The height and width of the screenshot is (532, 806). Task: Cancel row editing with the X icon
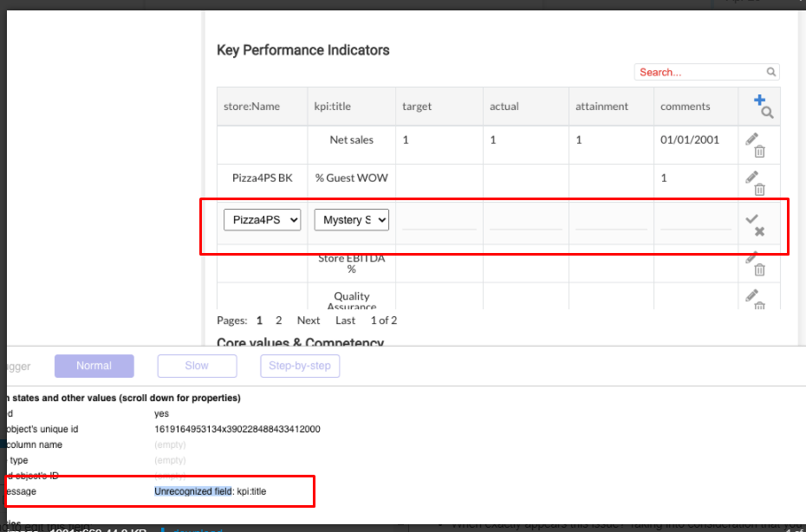click(760, 232)
